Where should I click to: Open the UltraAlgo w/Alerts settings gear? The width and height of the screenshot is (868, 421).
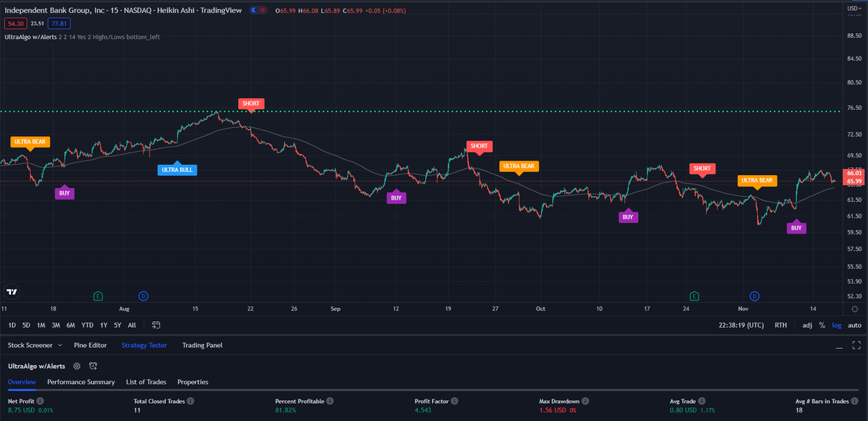(x=77, y=366)
